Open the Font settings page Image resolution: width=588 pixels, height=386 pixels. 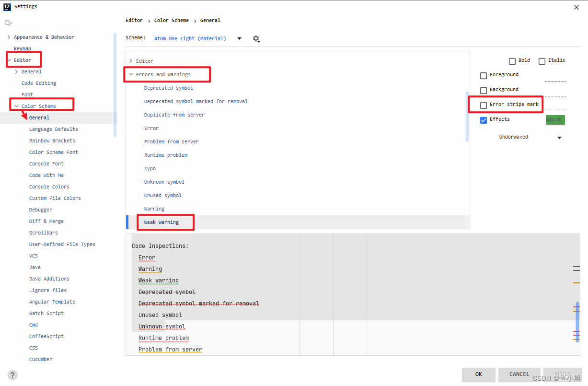click(x=27, y=95)
